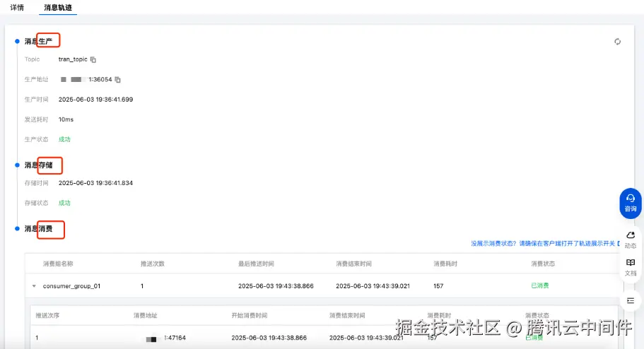Open the 咨询 support chat button

pyautogui.click(x=631, y=203)
